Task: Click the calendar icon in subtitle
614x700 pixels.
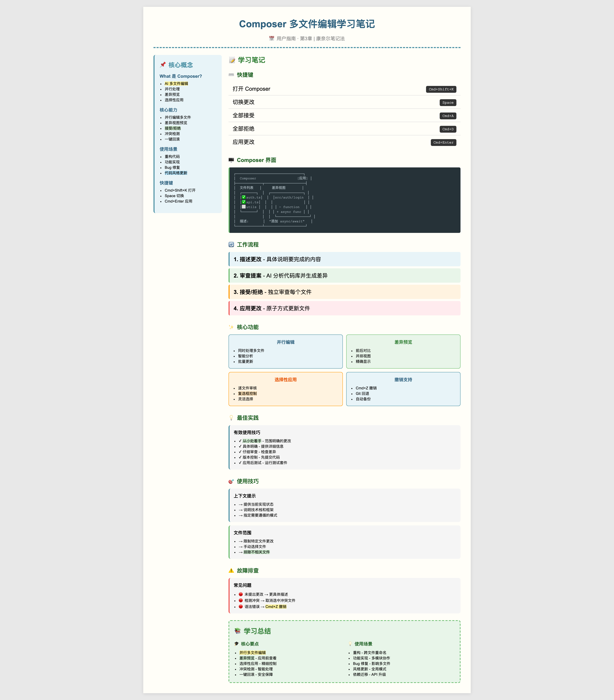Action: [x=271, y=38]
